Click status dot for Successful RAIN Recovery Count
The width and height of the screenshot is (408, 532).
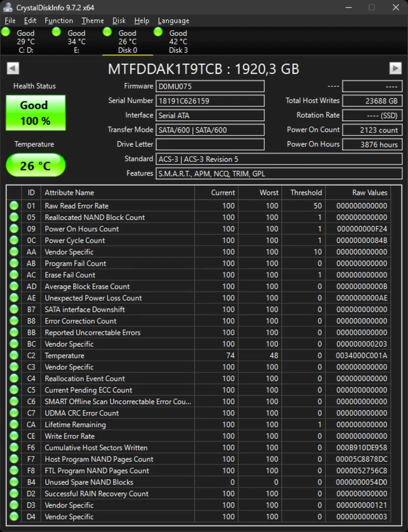(x=14, y=494)
